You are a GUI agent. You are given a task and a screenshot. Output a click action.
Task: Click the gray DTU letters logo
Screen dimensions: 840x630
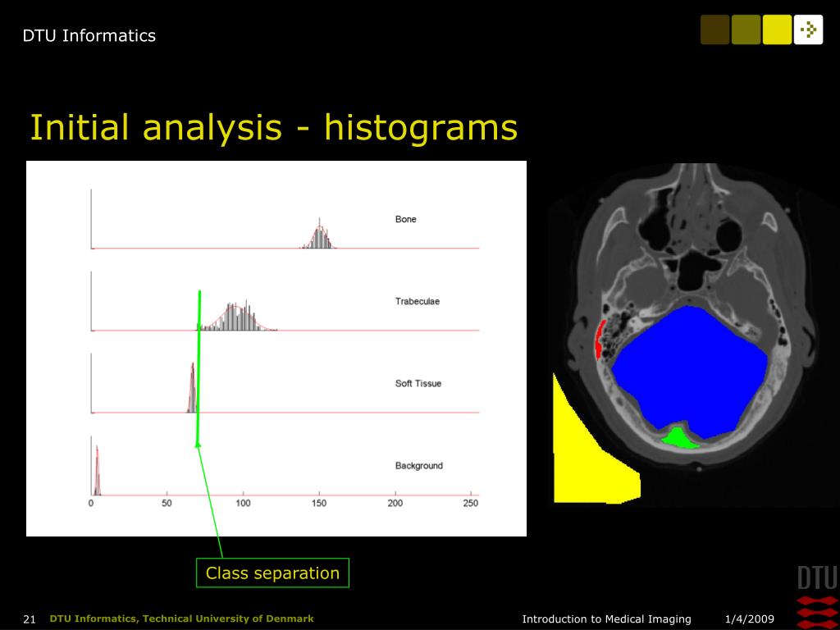click(x=818, y=578)
